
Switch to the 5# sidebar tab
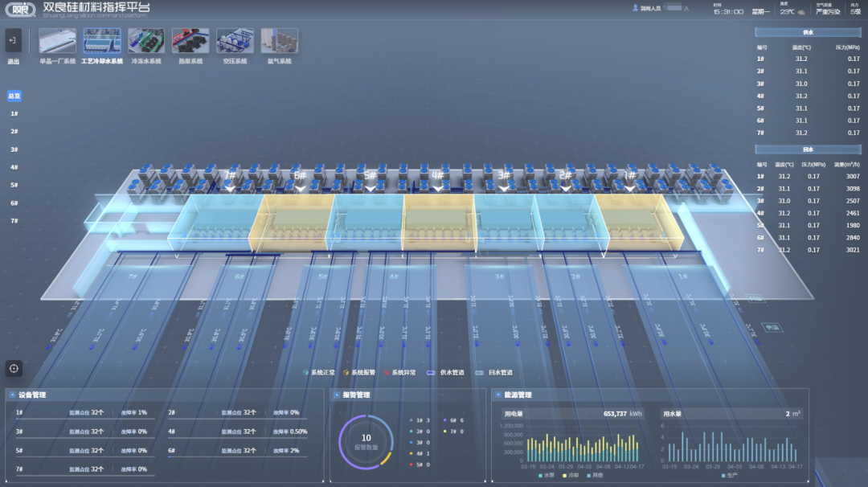[x=14, y=185]
